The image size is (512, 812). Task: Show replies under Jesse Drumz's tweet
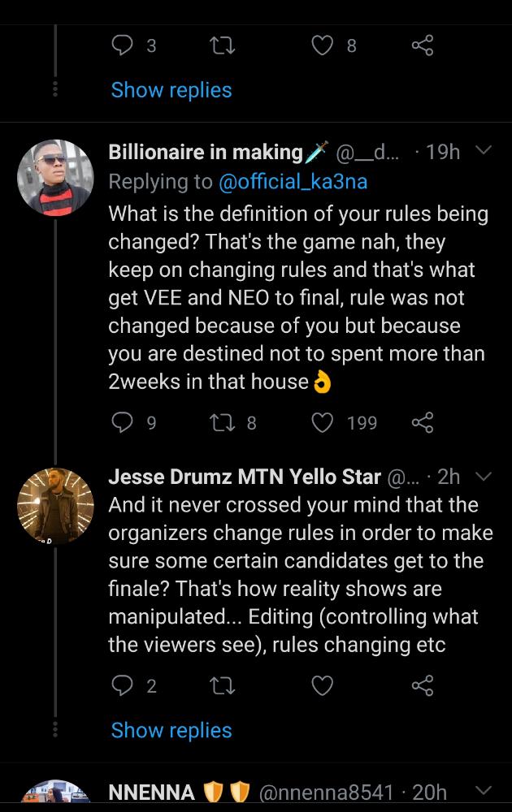[171, 730]
